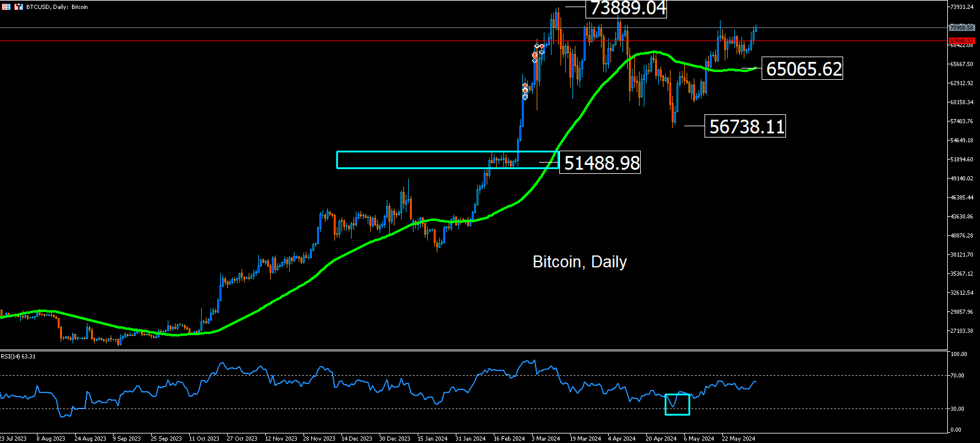Click the 6 May 2024 date label
This screenshot has height=443, width=980.
[699, 439]
